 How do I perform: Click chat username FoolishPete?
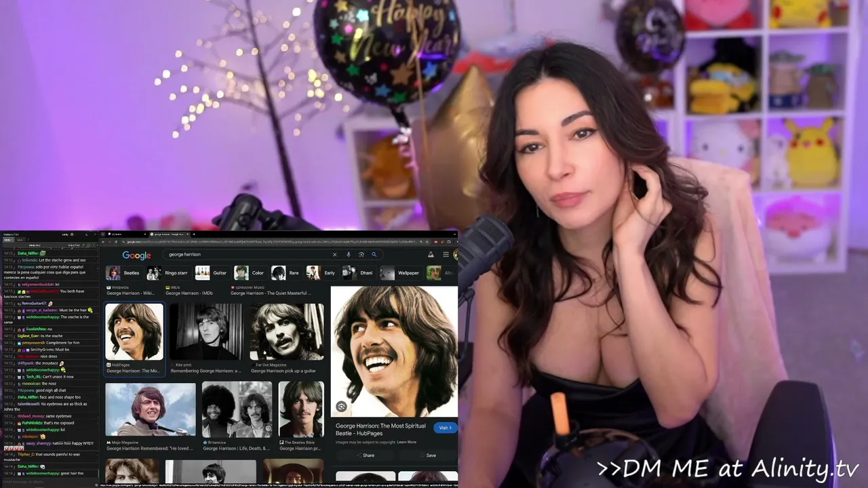[35, 329]
